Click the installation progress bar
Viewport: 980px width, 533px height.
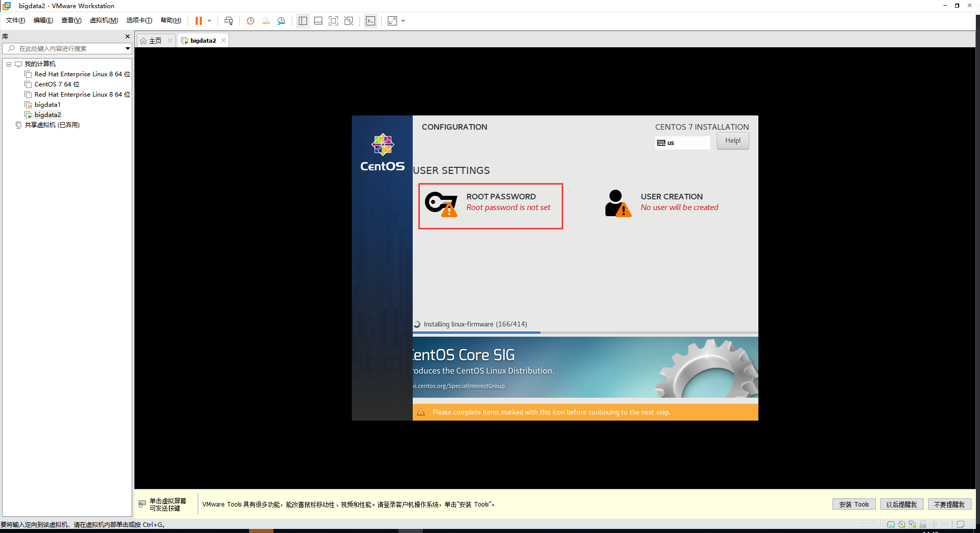coord(585,333)
